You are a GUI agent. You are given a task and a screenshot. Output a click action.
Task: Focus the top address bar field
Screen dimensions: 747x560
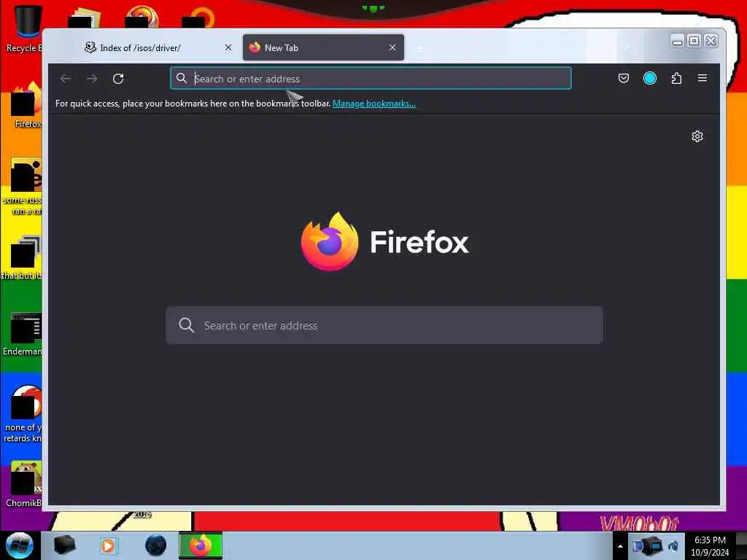(x=371, y=79)
